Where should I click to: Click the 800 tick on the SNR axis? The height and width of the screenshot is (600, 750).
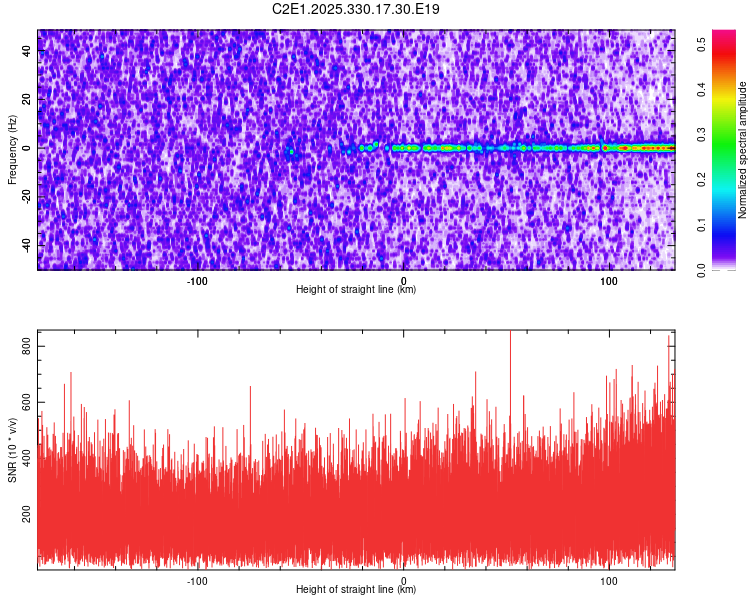26,345
